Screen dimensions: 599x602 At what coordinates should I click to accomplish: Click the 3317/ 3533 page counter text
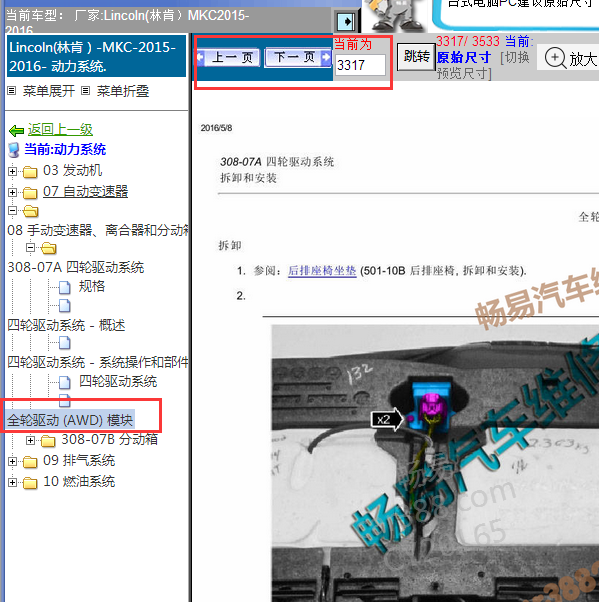click(468, 41)
